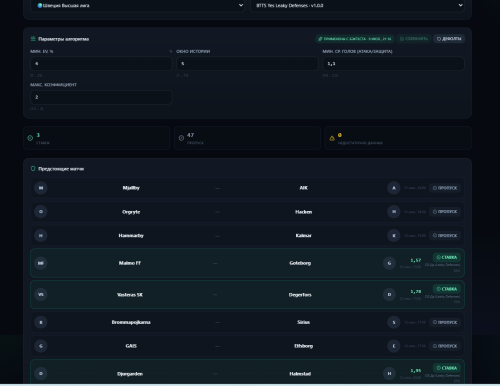Click the ПРОПУСК badge on Hammarby–Kalmar row
Screen dimensions: 500x386
(x=445, y=236)
